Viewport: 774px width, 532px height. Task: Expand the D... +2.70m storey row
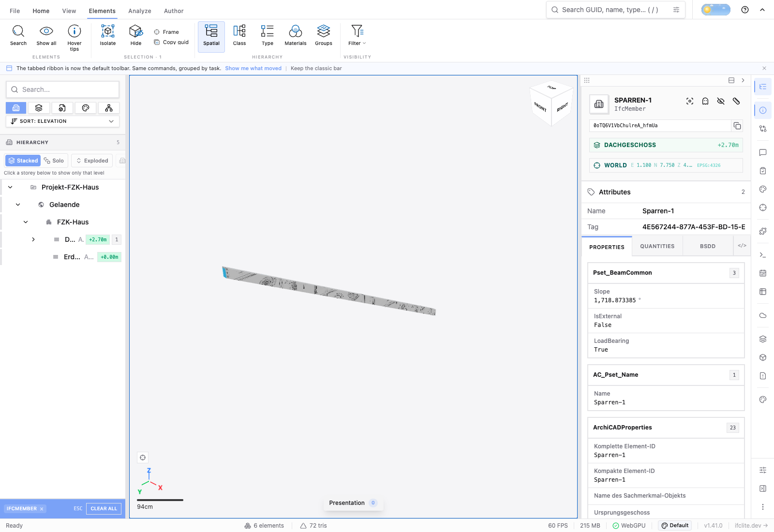tap(33, 239)
